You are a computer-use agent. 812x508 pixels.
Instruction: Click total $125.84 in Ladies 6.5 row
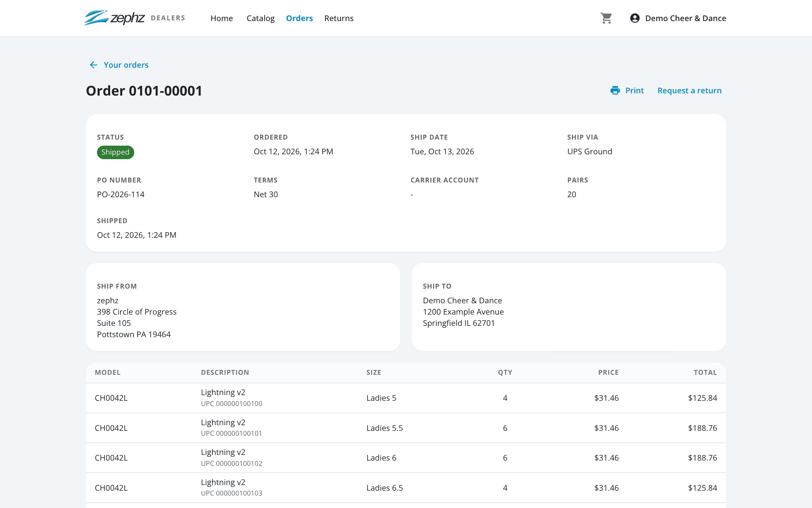click(703, 488)
